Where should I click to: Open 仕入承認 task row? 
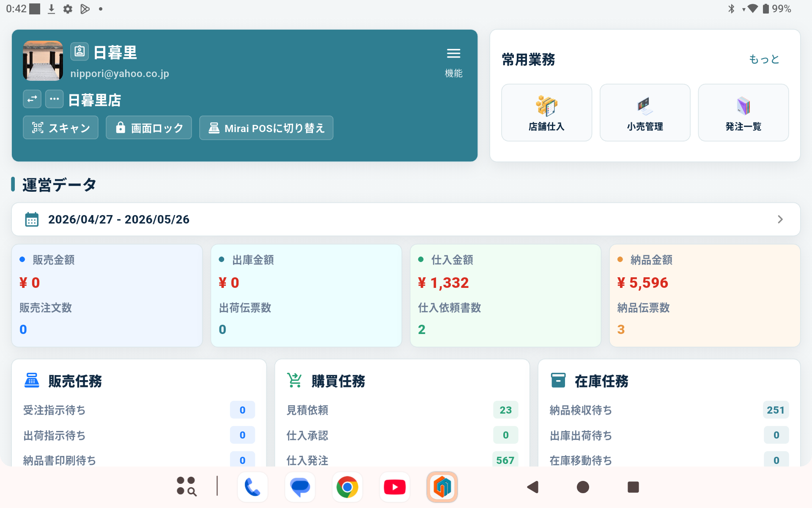click(402, 435)
